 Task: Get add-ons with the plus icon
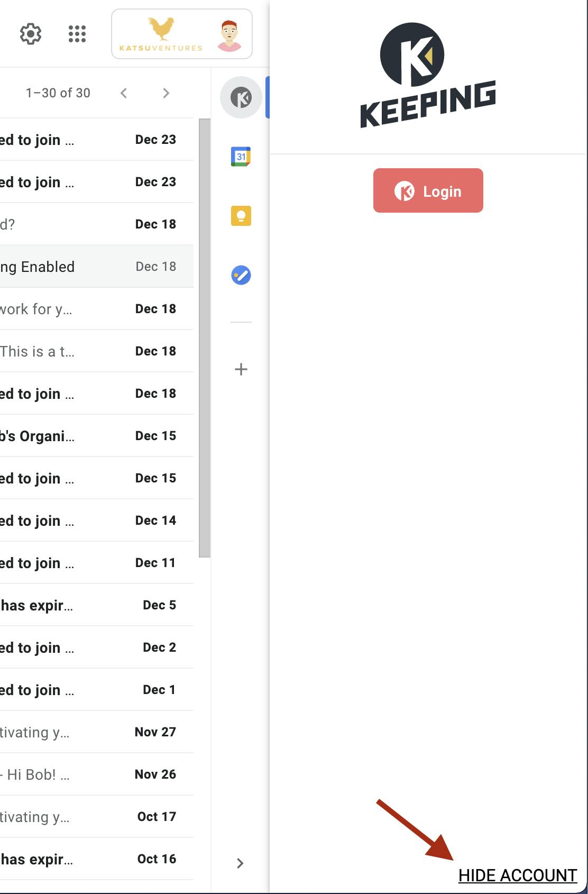click(x=241, y=369)
